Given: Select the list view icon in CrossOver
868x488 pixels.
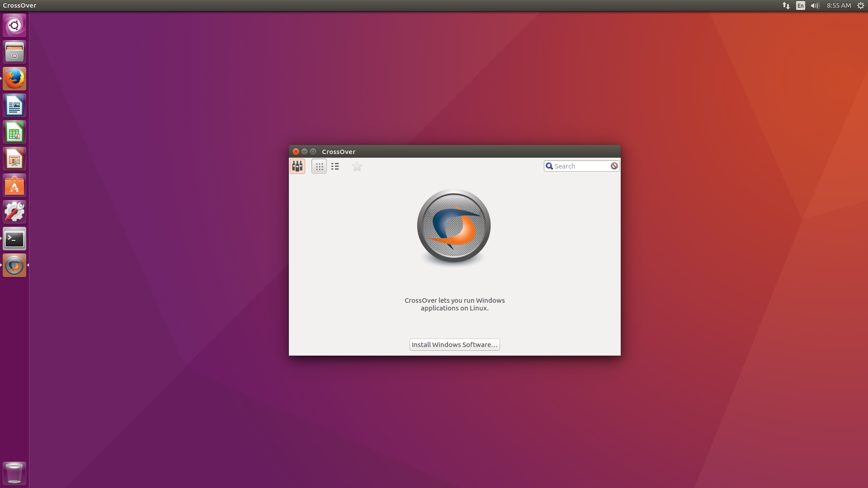Looking at the screenshot, I should coord(335,166).
